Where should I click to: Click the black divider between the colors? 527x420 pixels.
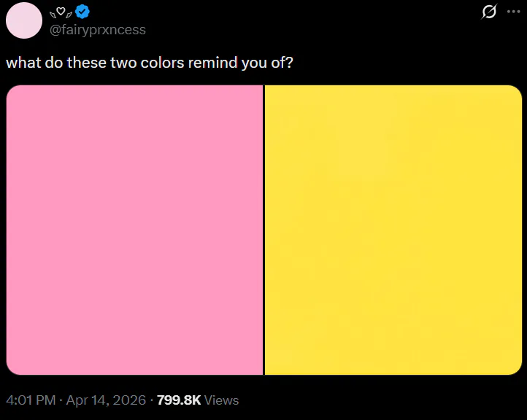pos(263,230)
